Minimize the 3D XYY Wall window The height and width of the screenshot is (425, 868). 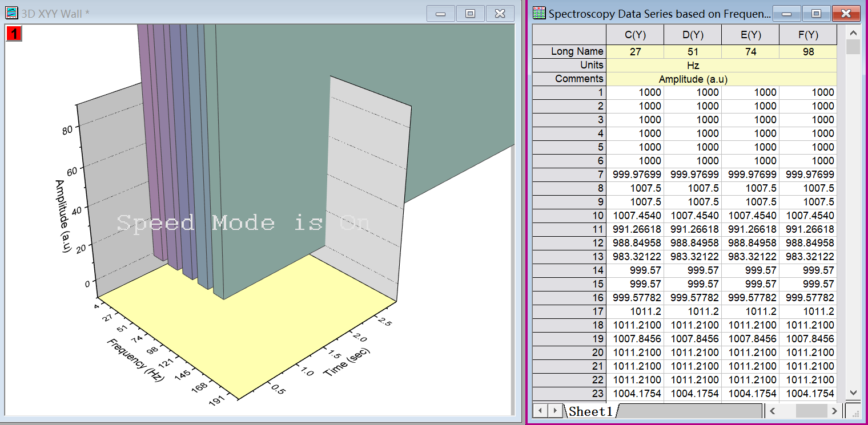(x=440, y=14)
